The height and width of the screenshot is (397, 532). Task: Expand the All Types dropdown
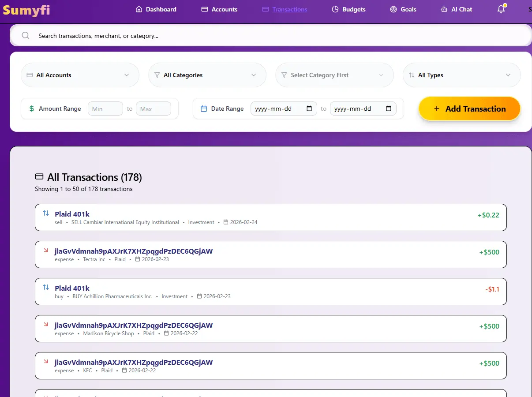click(x=462, y=75)
